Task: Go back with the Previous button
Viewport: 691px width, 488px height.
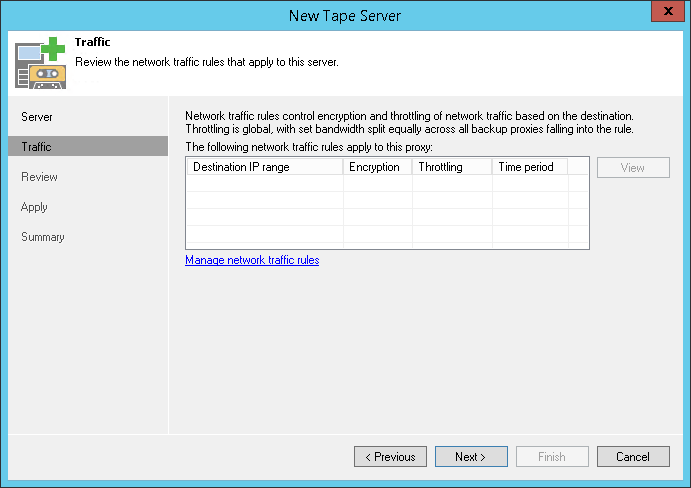Action: [x=390, y=457]
